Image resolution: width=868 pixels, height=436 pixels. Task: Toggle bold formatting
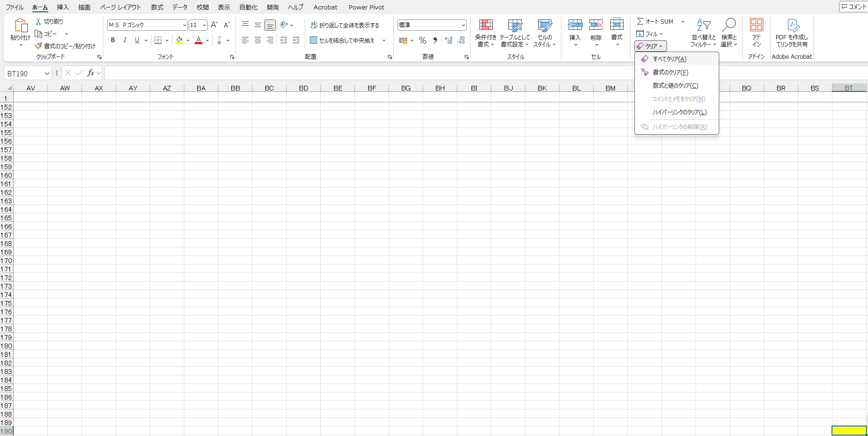pyautogui.click(x=113, y=40)
